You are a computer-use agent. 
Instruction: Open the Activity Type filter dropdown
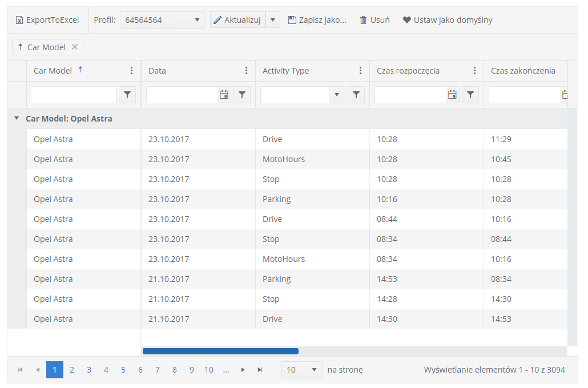(x=336, y=95)
